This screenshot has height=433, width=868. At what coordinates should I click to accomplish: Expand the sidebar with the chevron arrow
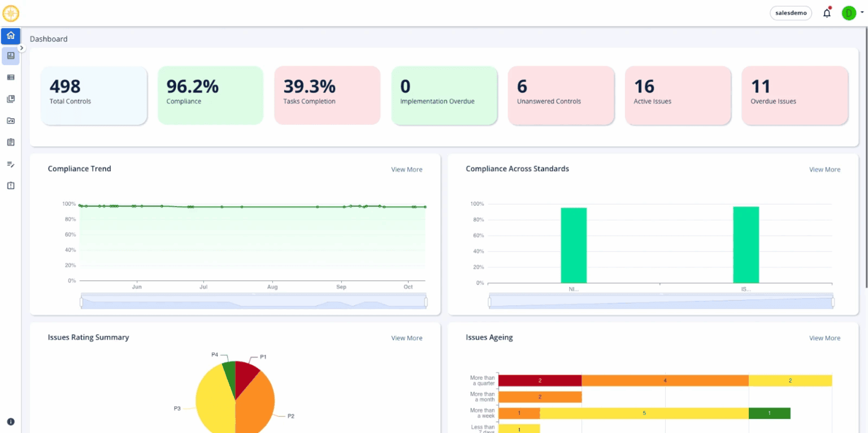[x=21, y=48]
